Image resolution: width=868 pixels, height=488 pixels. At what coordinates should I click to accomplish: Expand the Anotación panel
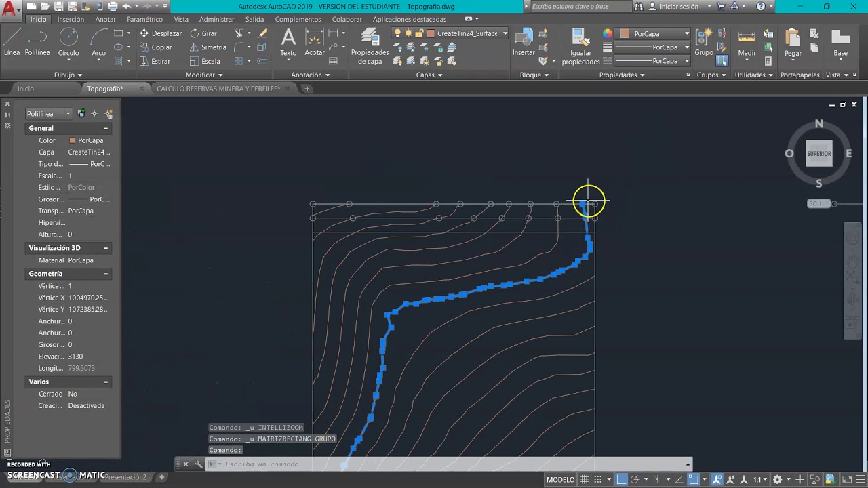point(310,75)
